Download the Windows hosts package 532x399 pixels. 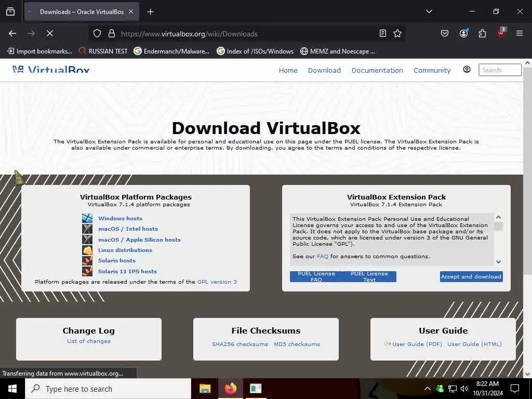click(120, 219)
